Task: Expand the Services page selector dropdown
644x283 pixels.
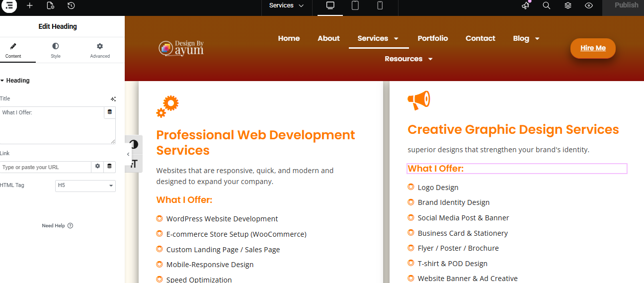Action: coord(287,5)
